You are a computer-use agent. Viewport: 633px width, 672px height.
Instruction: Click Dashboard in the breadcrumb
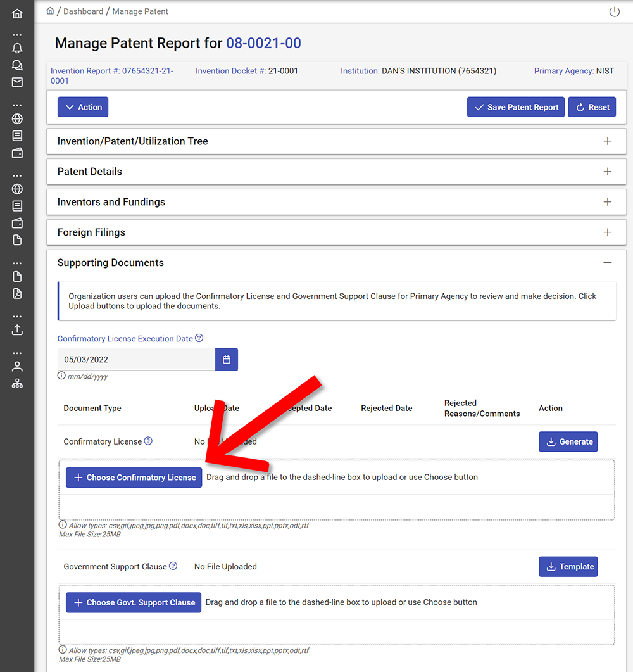click(83, 11)
